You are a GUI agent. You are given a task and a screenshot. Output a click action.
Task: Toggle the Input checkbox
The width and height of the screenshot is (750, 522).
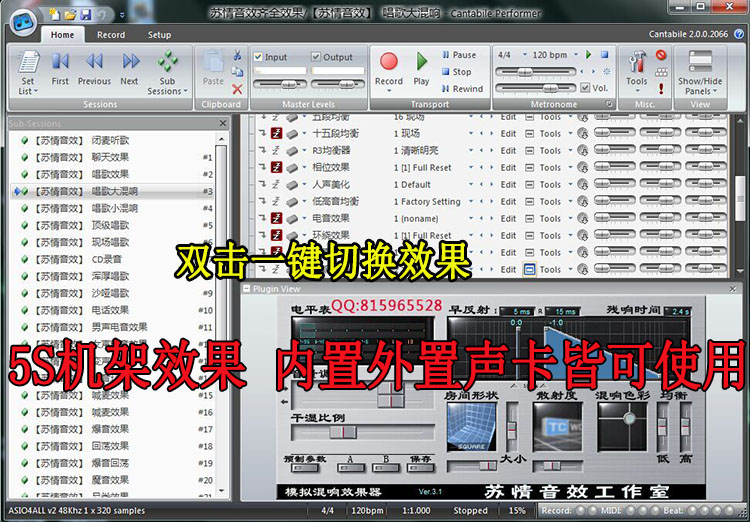pyautogui.click(x=258, y=57)
